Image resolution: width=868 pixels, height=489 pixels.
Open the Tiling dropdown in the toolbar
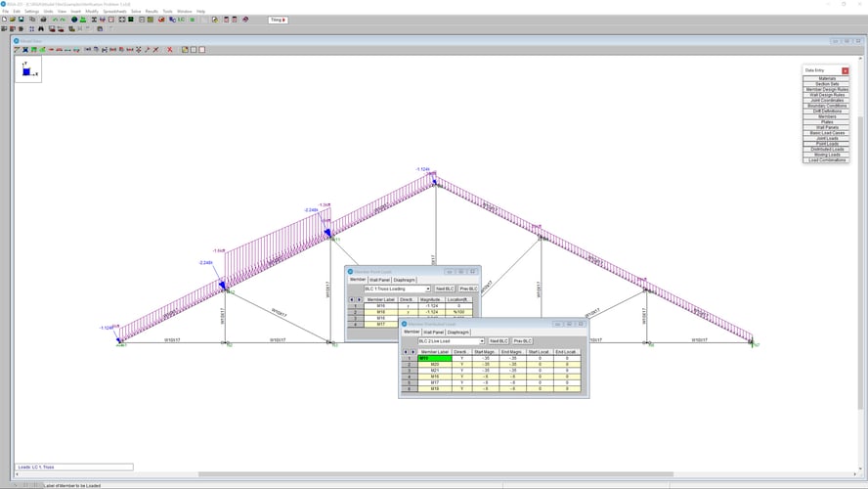click(276, 20)
